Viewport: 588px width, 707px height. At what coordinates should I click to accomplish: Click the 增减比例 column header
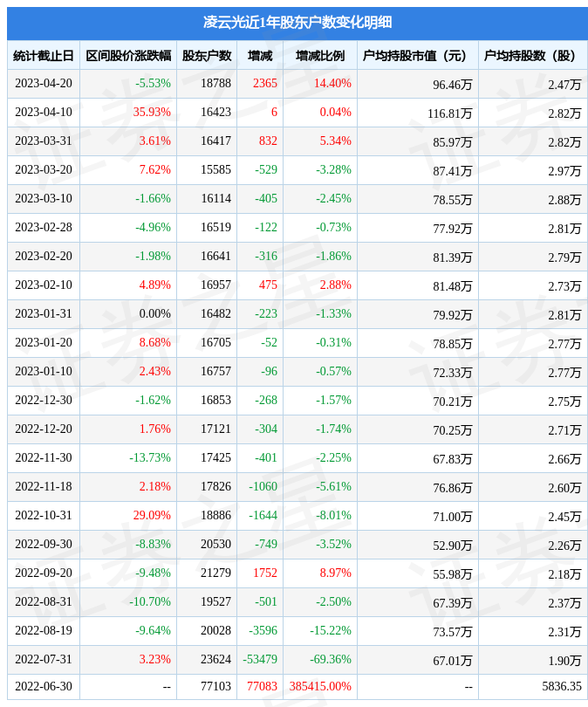pos(320,56)
